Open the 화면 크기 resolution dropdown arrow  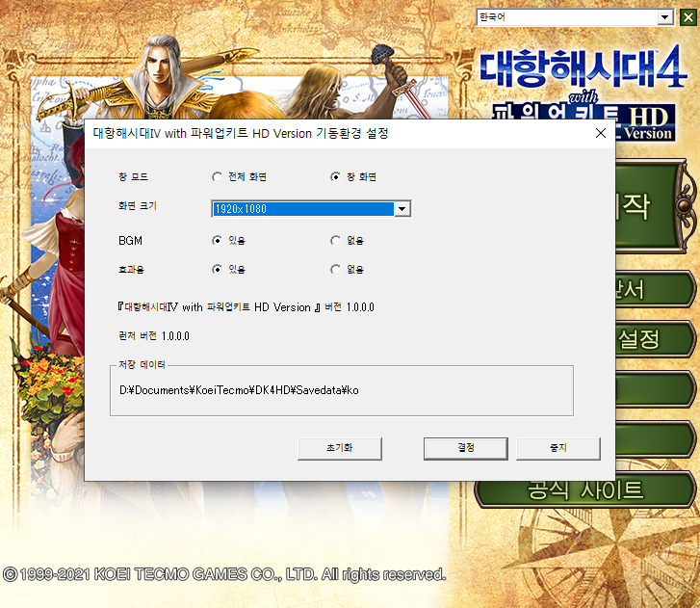pyautogui.click(x=402, y=209)
